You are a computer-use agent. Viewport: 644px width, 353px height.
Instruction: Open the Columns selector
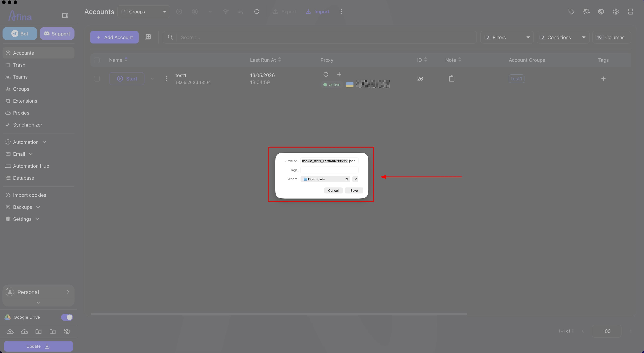(x=611, y=37)
